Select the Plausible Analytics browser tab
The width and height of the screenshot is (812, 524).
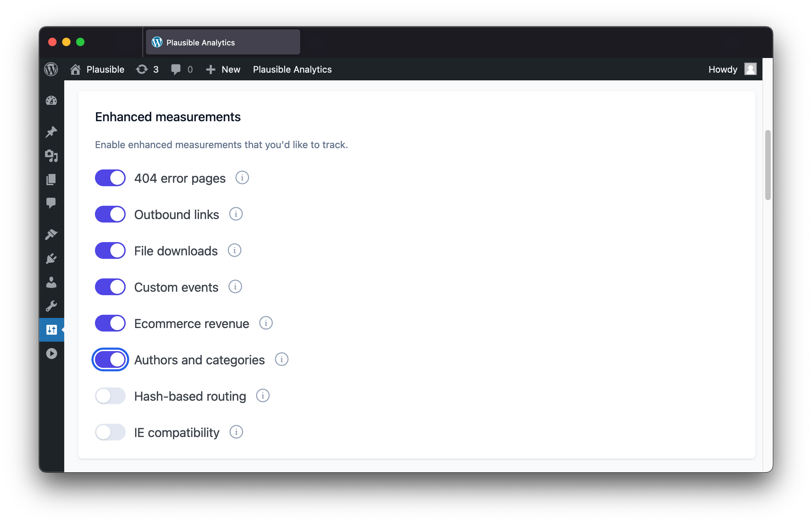click(223, 42)
